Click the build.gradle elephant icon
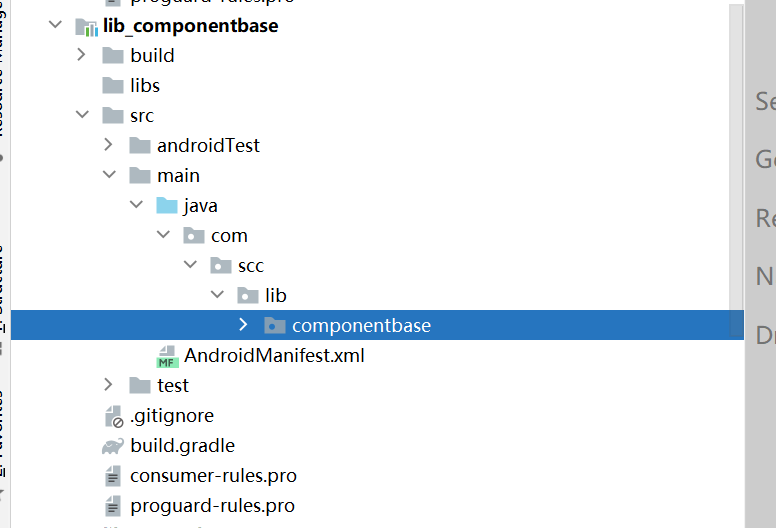Viewport: 776px width, 528px height. point(113,446)
